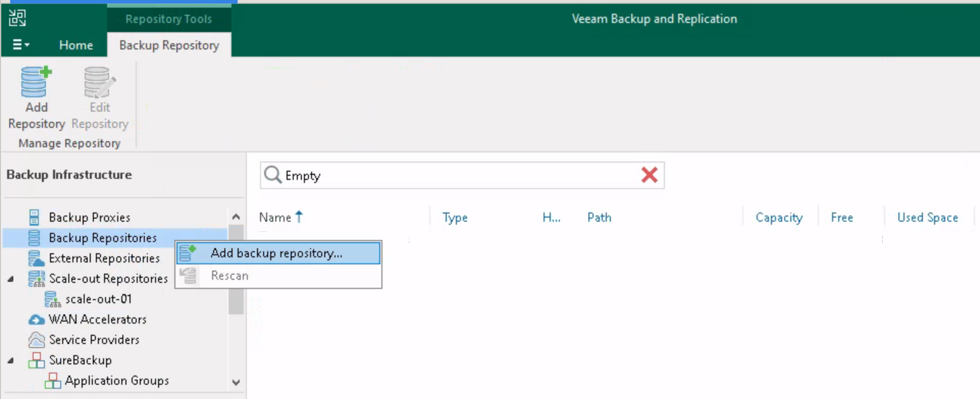Click the WAN Accelerators cloud icon

36,320
